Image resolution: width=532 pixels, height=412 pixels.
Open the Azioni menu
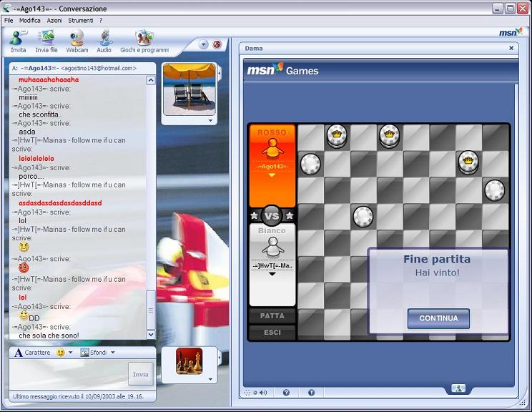(54, 20)
